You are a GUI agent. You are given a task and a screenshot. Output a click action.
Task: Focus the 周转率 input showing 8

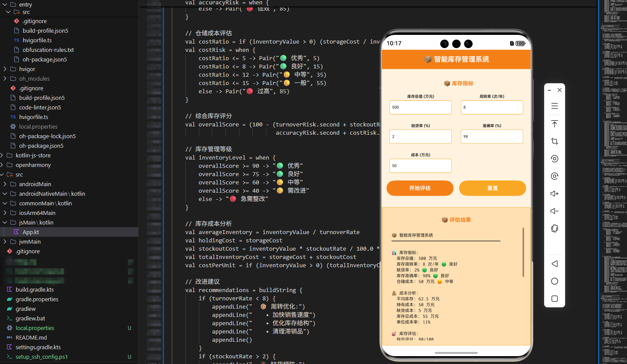pos(492,107)
